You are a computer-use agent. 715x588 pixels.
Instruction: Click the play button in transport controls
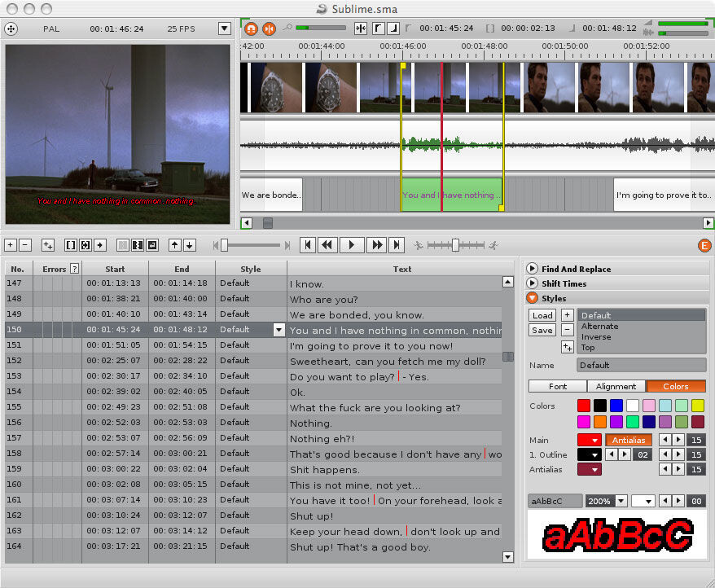coord(351,245)
